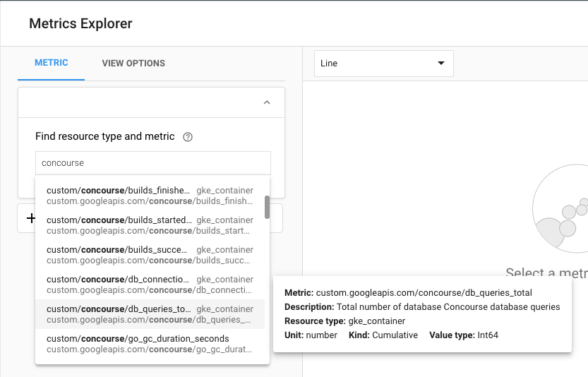The image size is (588, 377).
Task: Select the builds_started metric suggestion
Action: click(x=150, y=225)
